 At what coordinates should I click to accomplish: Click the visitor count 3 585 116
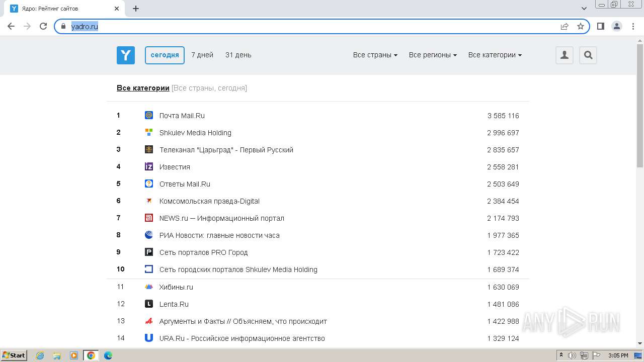503,116
